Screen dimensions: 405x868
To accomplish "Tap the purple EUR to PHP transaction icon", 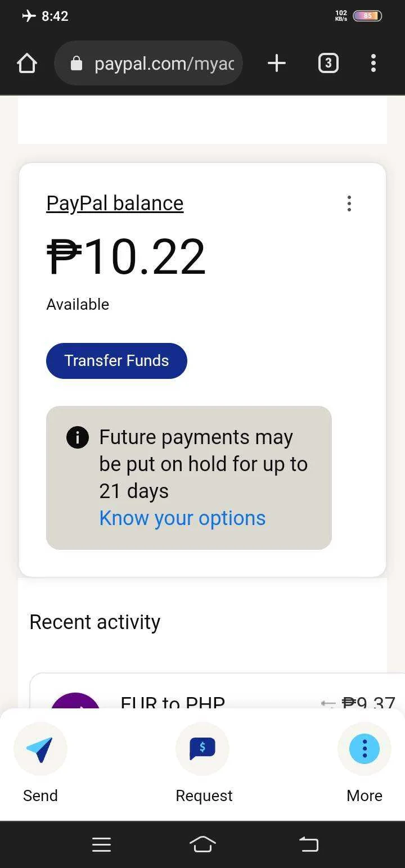I will pos(75,701).
